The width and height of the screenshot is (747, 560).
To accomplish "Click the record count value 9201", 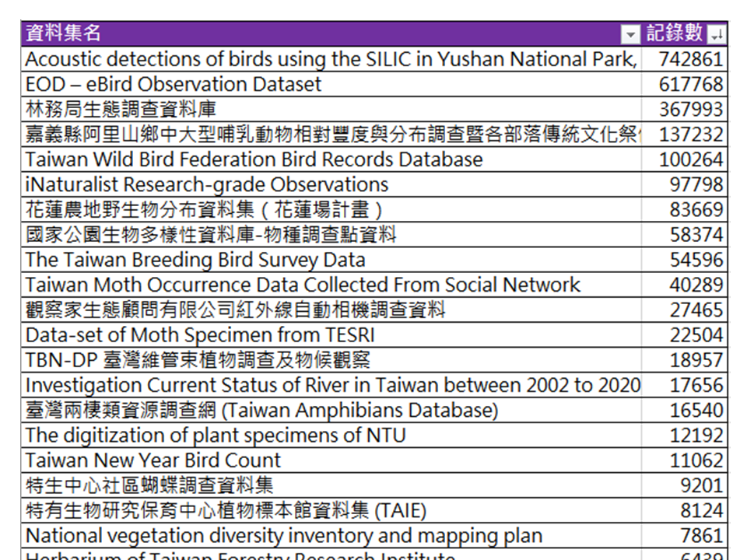I will [x=701, y=485].
